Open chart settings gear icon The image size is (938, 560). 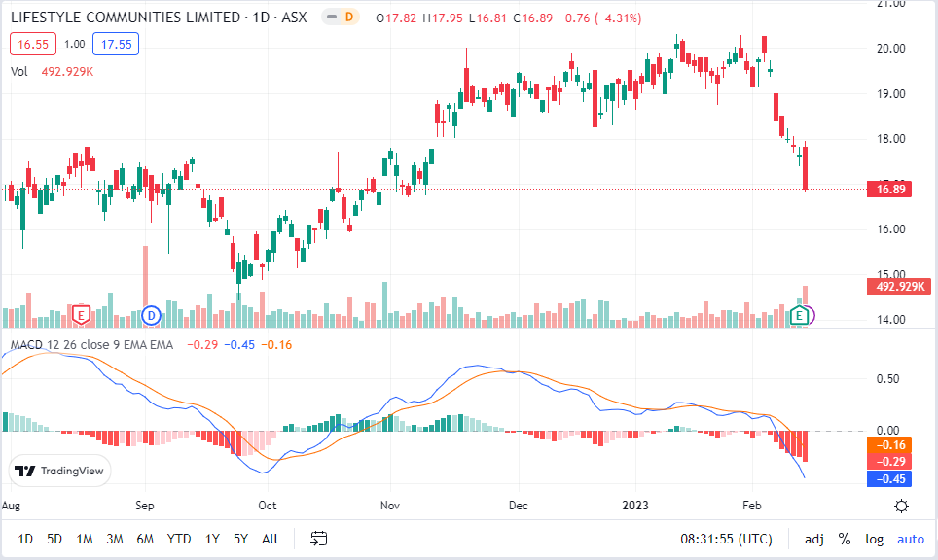tap(901, 506)
